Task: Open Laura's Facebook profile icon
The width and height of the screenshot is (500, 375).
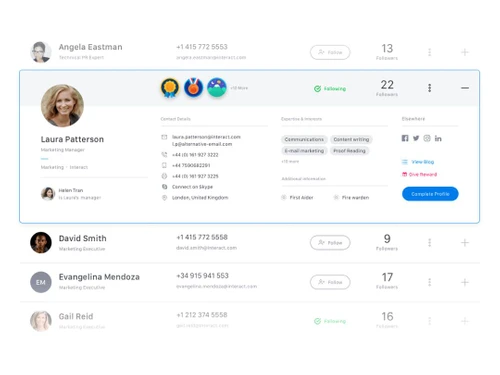Action: click(x=405, y=138)
